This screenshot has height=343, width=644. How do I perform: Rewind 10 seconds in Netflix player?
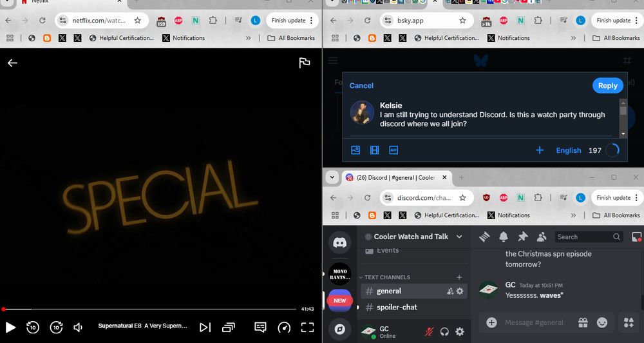[33, 328]
